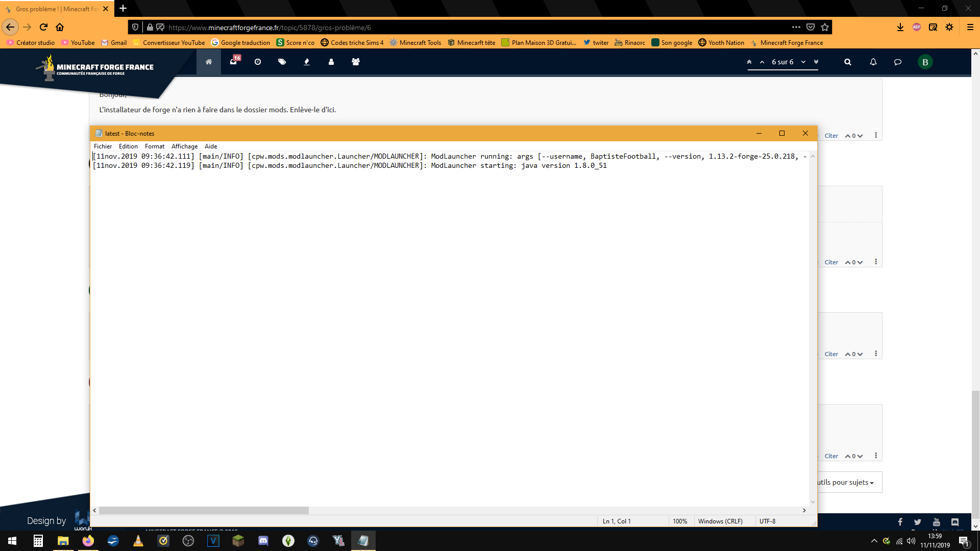Click the Notepad horizontal scrollbar thumb

coord(204,510)
